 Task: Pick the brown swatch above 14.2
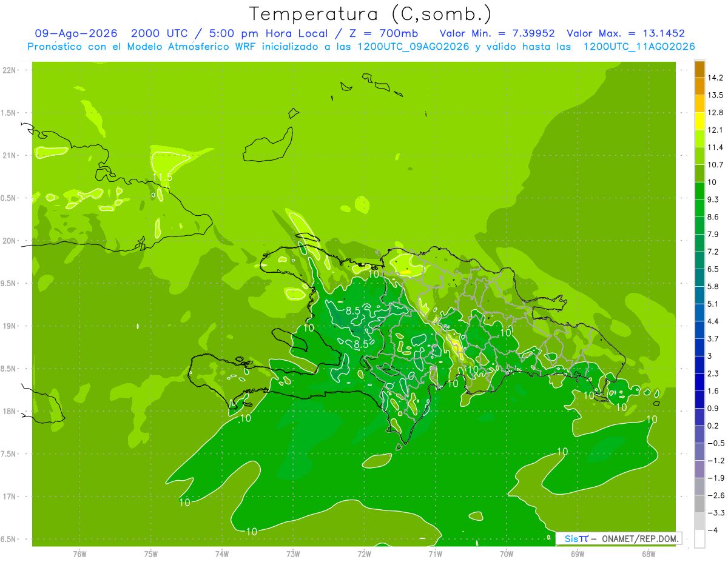tap(699, 69)
